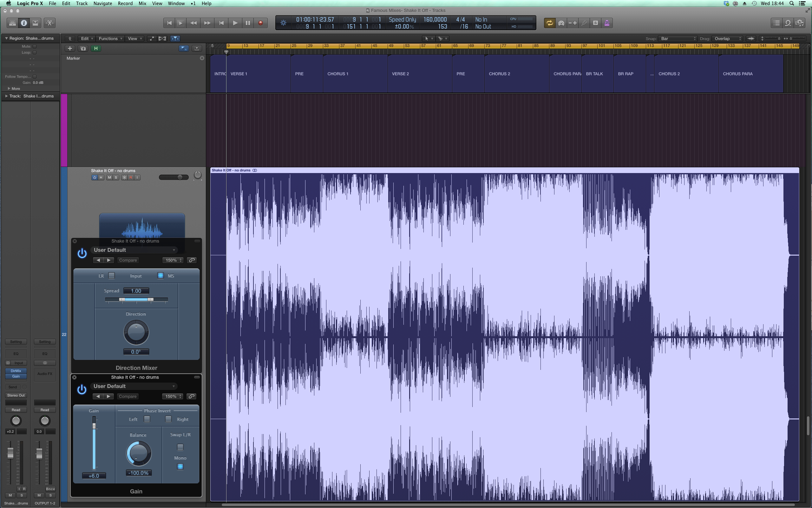Click the waveform zoom button
Image resolution: width=812 pixels, height=508 pixels.
click(751, 38)
